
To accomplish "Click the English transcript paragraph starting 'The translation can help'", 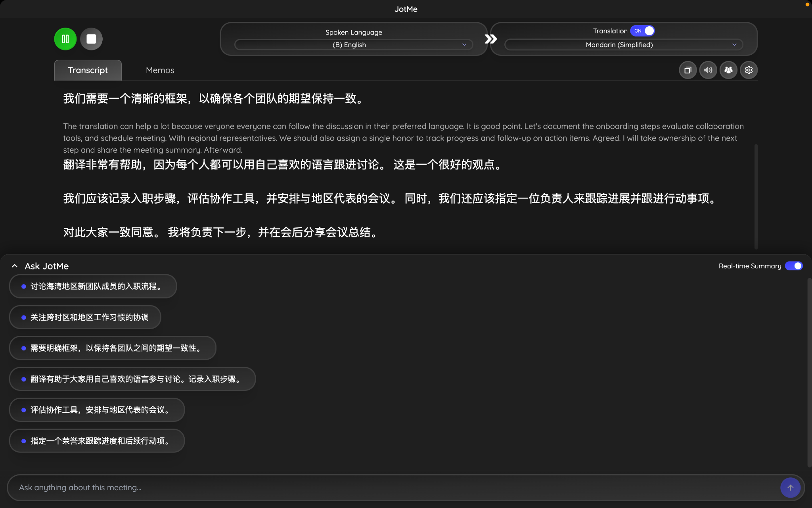I will pos(403,138).
